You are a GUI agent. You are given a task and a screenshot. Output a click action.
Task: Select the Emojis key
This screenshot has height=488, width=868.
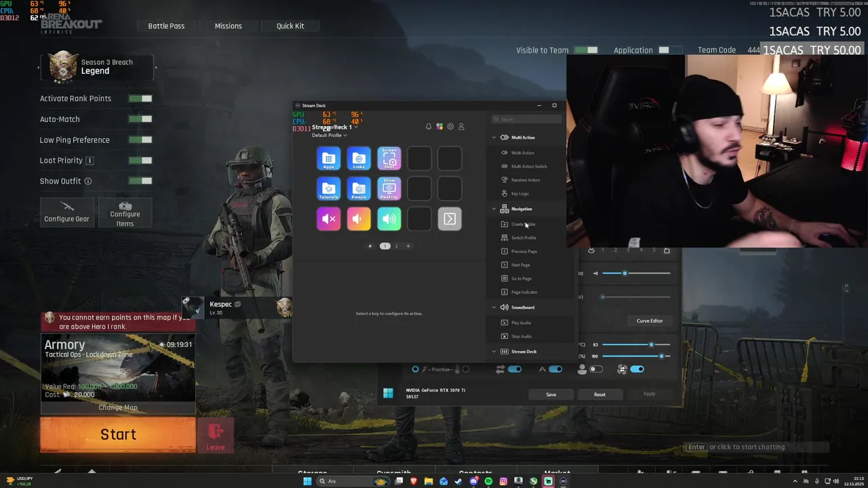[x=359, y=188]
